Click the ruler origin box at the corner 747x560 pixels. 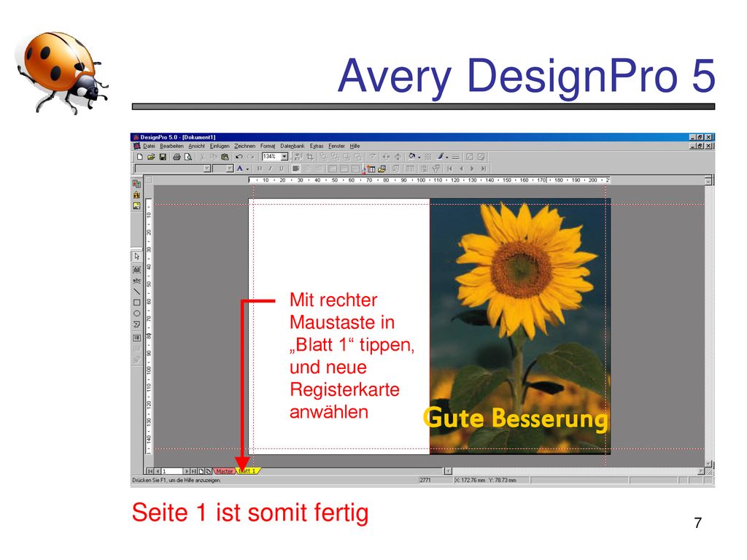click(x=149, y=180)
